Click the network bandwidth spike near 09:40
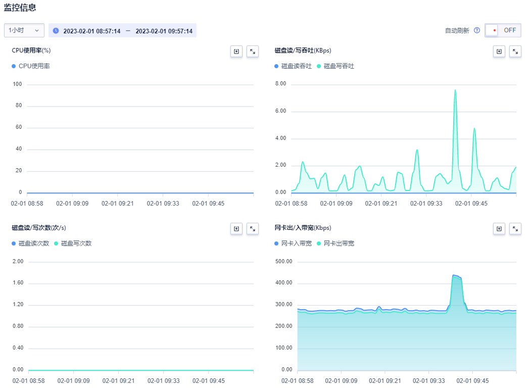The image size is (532, 392). coord(457,276)
